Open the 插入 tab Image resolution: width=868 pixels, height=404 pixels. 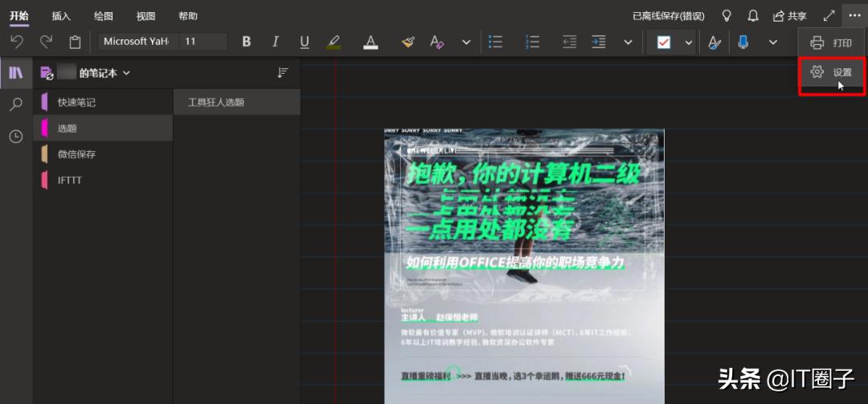point(61,16)
